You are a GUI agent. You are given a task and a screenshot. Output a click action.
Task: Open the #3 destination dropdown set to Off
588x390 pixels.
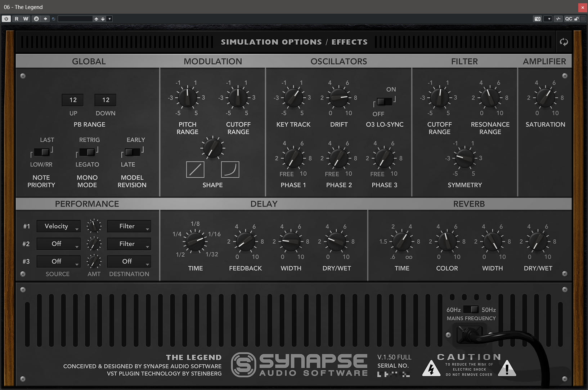pos(129,261)
